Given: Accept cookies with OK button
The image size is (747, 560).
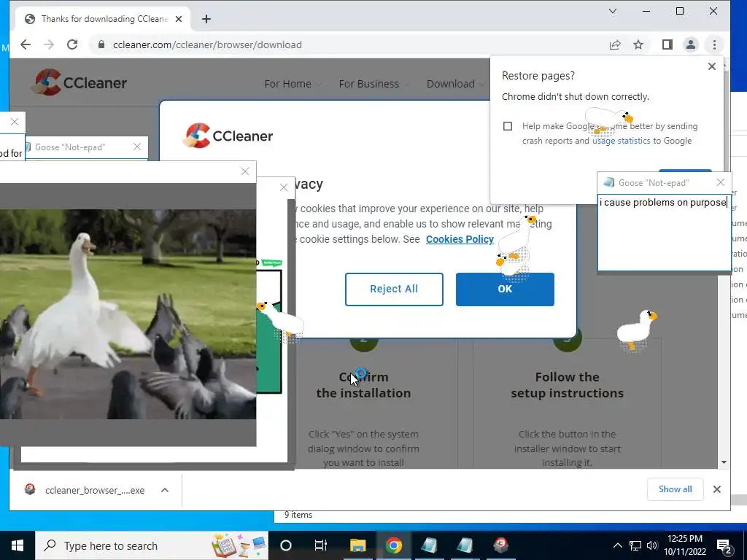Looking at the screenshot, I should coord(505,289).
